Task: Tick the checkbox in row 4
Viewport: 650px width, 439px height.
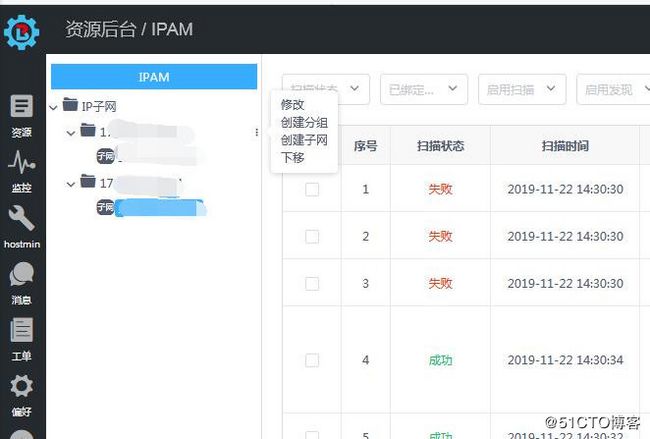Action: [x=312, y=360]
